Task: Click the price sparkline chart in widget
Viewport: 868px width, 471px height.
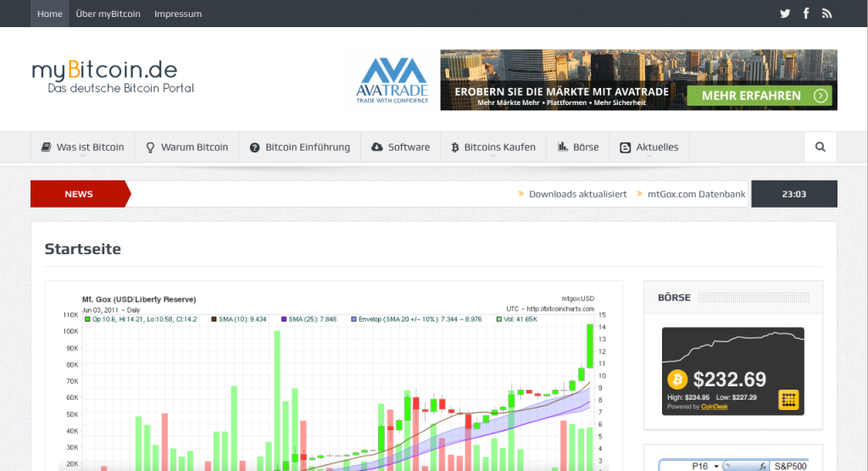Action: pos(733,346)
